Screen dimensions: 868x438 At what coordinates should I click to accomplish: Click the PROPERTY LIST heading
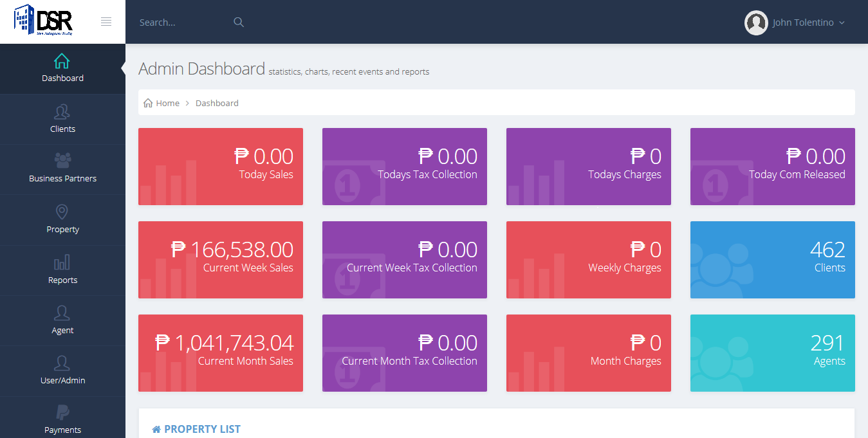pyautogui.click(x=202, y=429)
